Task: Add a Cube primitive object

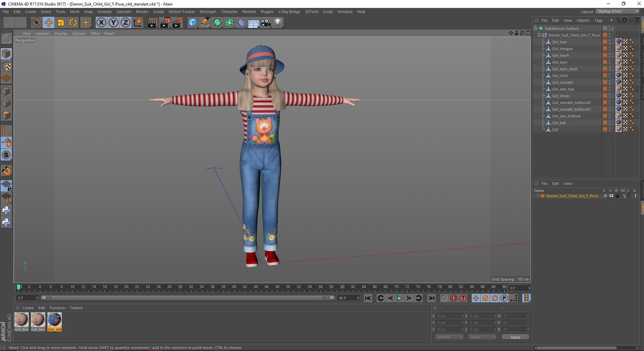Action: point(193,22)
